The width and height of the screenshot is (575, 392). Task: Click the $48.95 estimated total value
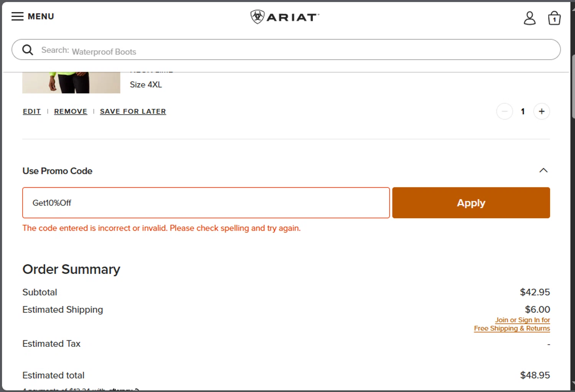(535, 375)
